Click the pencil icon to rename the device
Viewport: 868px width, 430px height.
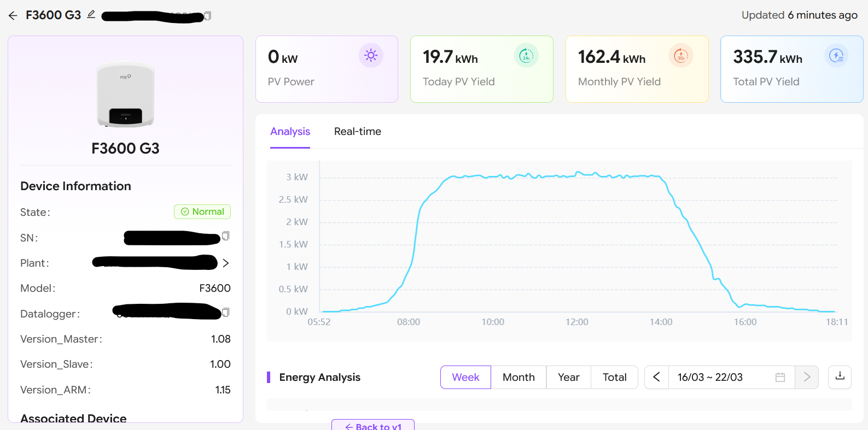tap(91, 14)
